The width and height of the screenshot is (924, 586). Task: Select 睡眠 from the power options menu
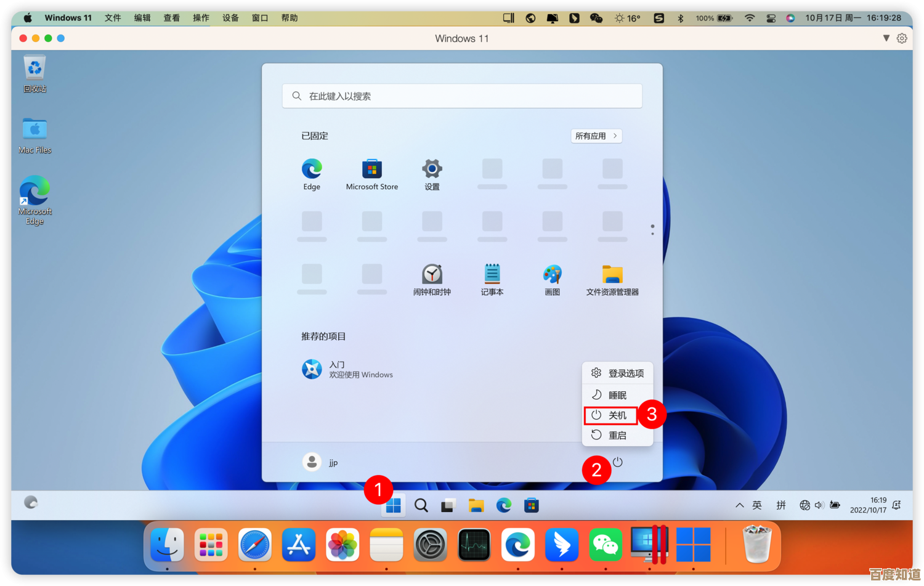click(618, 395)
